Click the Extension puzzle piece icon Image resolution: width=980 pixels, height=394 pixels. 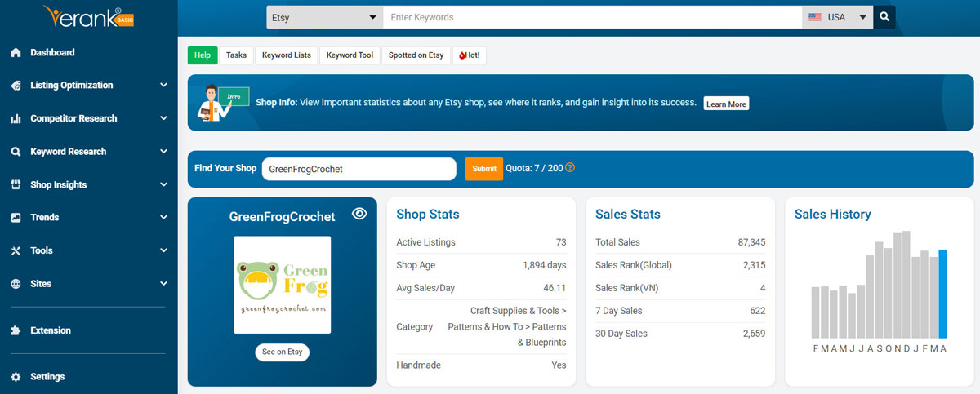coord(16,330)
